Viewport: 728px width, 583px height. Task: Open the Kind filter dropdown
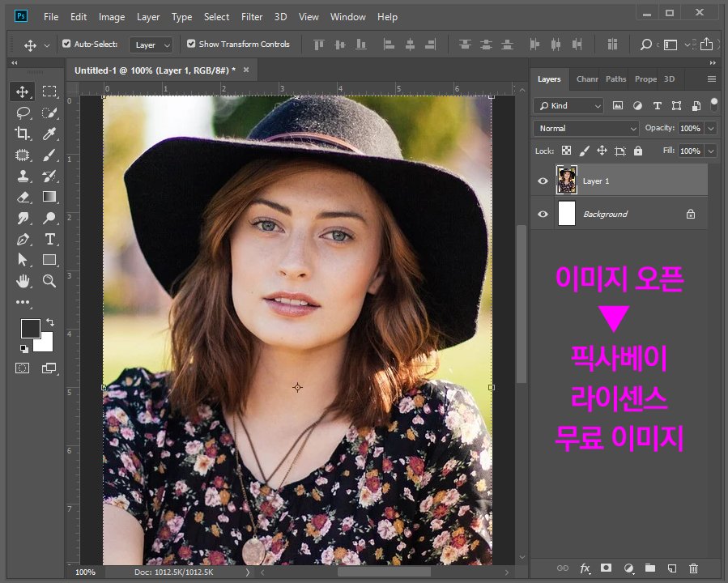coord(568,105)
